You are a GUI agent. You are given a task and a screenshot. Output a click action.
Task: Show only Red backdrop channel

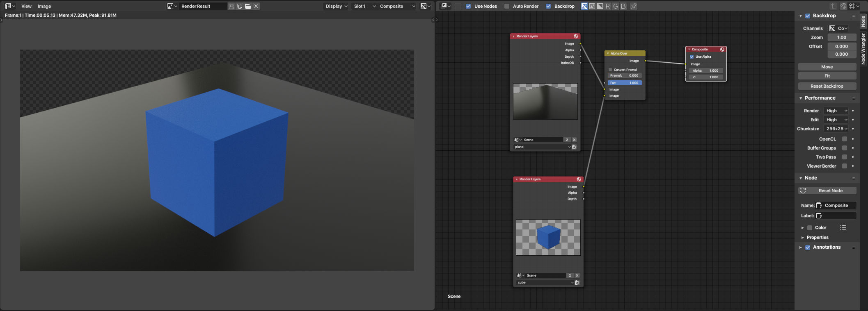point(608,6)
